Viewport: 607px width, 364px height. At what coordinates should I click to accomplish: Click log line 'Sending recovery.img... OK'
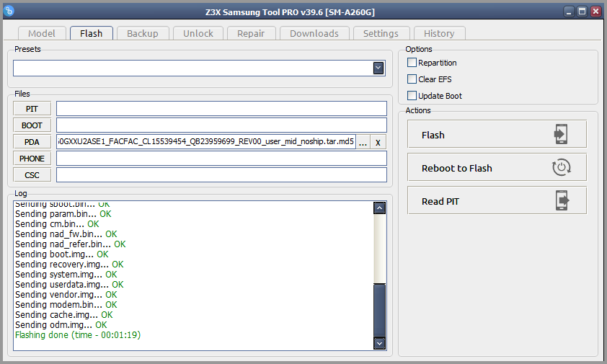tap(69, 264)
